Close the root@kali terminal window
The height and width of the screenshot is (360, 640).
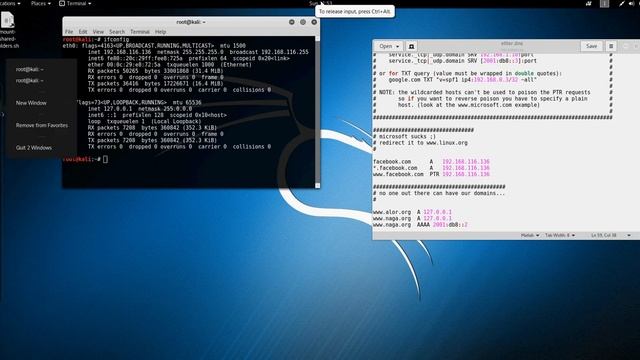pos(314,22)
